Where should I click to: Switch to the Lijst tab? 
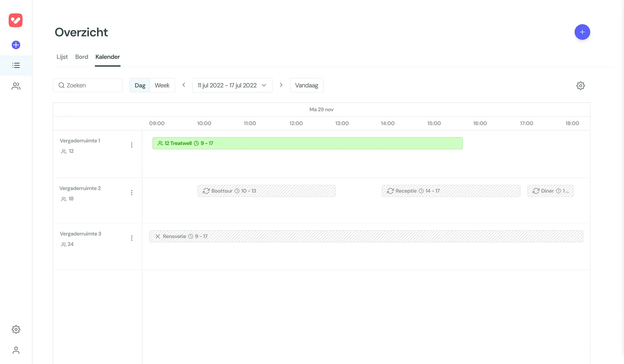[62, 57]
